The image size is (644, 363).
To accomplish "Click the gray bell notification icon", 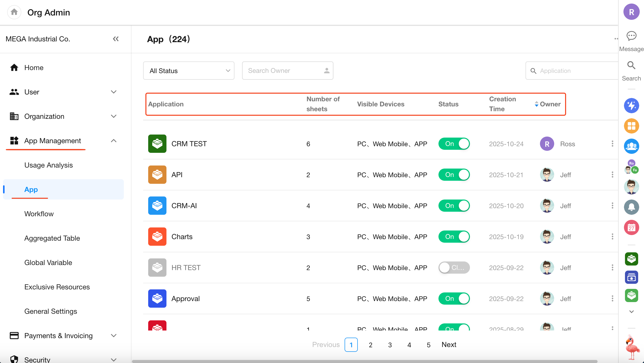I will click(x=631, y=207).
